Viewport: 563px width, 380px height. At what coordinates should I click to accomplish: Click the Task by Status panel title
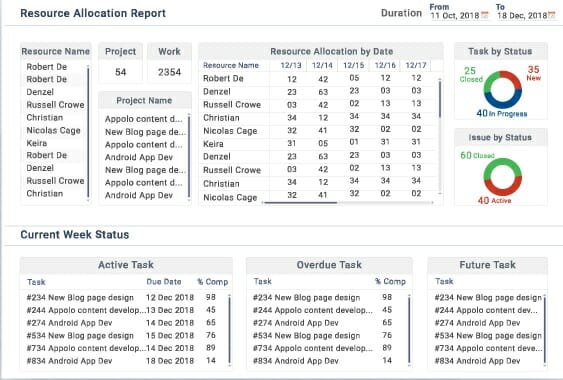501,51
